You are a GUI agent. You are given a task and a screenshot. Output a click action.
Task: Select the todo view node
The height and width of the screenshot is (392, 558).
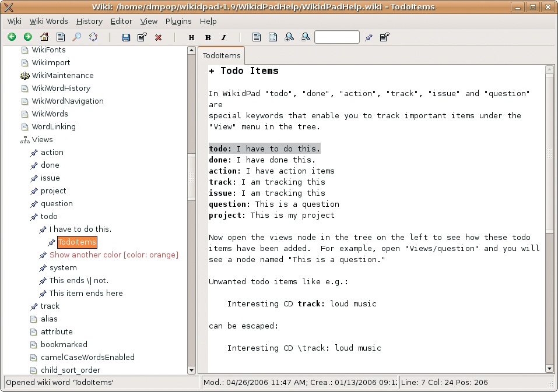(49, 216)
